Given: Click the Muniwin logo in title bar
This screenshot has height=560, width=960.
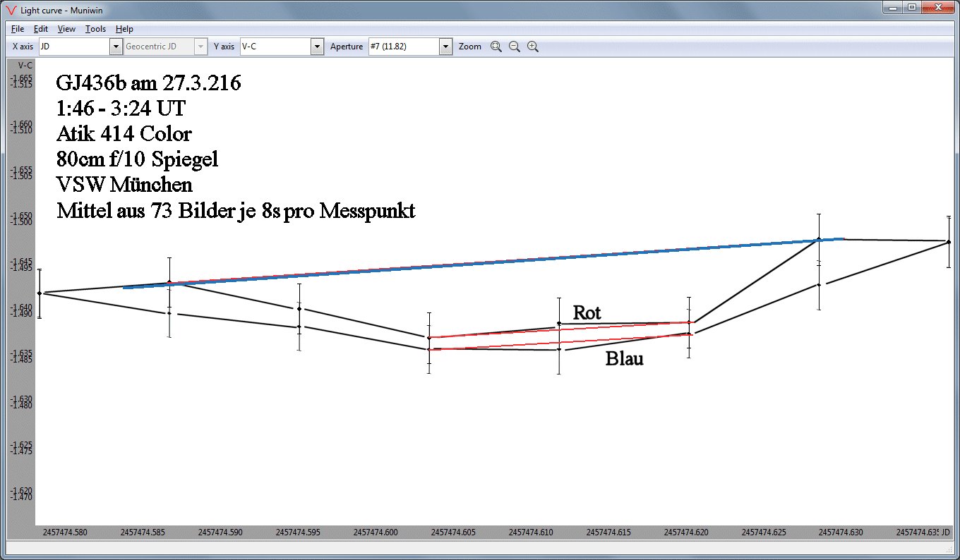Looking at the screenshot, I should click(10, 8).
